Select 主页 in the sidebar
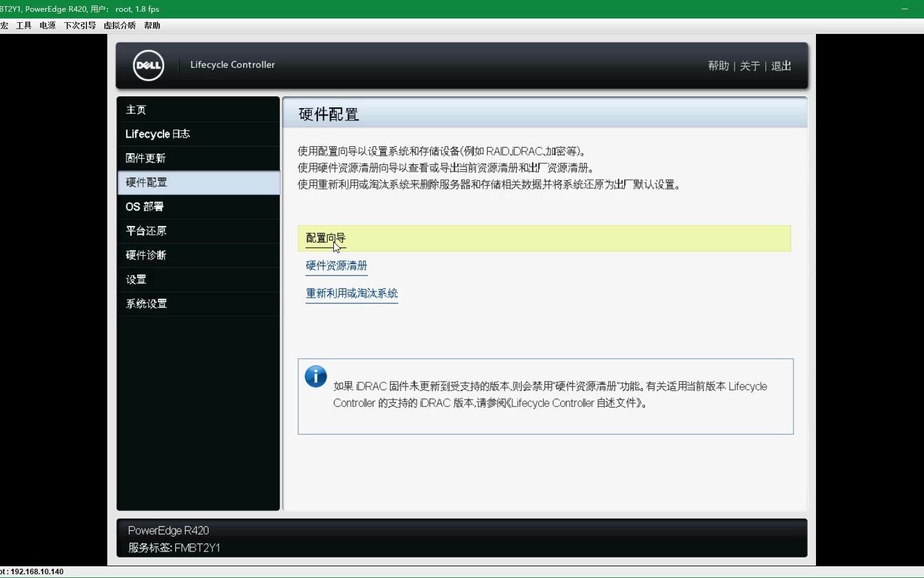This screenshot has width=924, height=578. point(198,110)
